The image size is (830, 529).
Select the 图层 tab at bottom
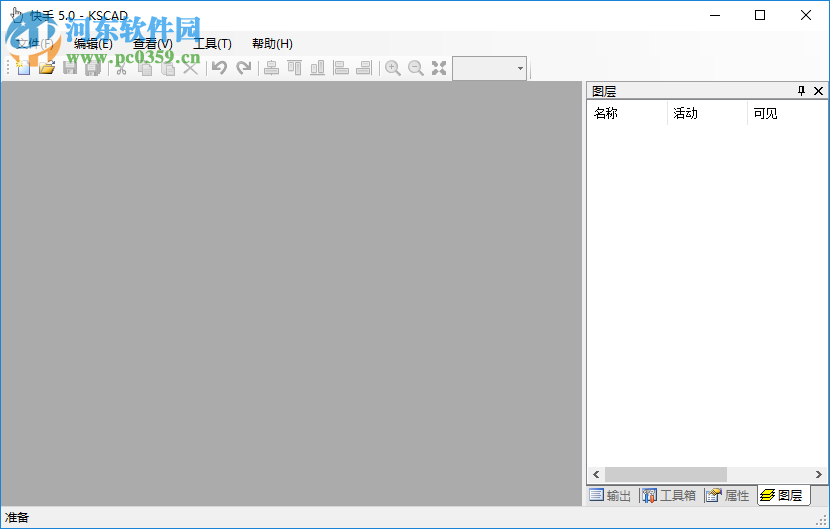[x=783, y=495]
